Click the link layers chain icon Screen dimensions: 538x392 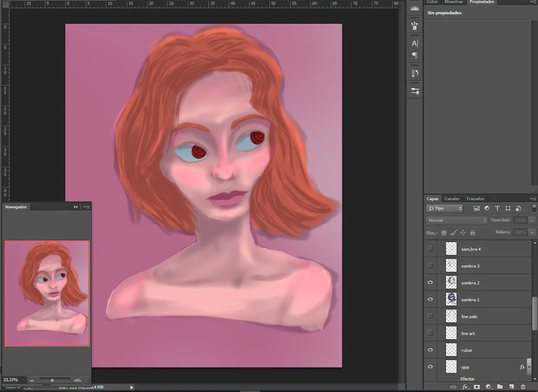453,387
